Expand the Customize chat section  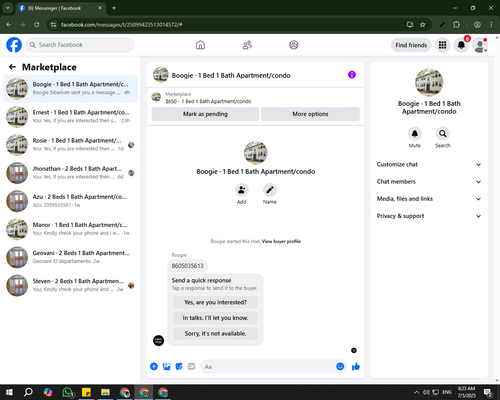pos(429,164)
